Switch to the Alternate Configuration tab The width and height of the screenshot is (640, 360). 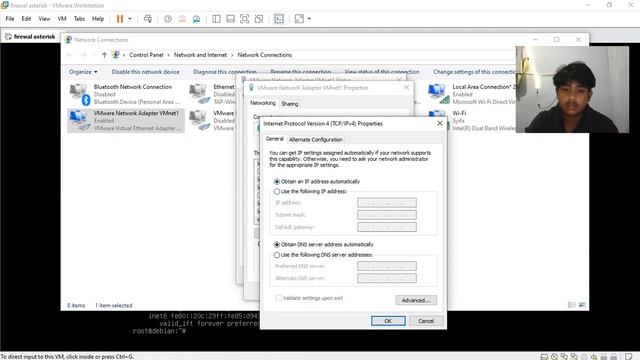pos(316,140)
